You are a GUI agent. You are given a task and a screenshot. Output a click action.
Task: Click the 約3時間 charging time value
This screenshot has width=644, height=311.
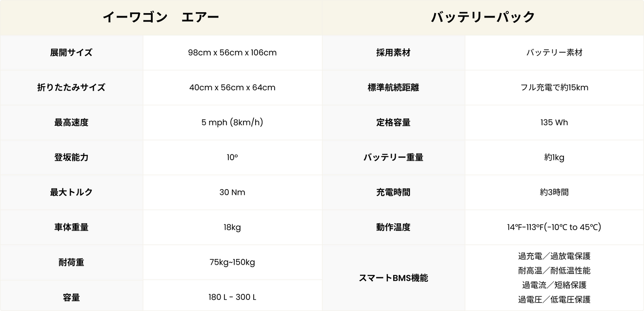[554, 193]
